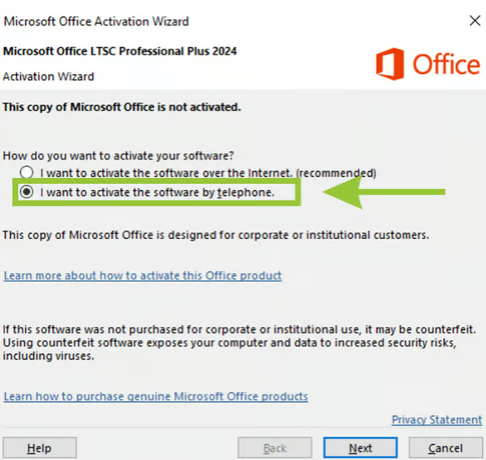This screenshot has width=486, height=460.
Task: Click the Next button
Action: click(x=360, y=448)
